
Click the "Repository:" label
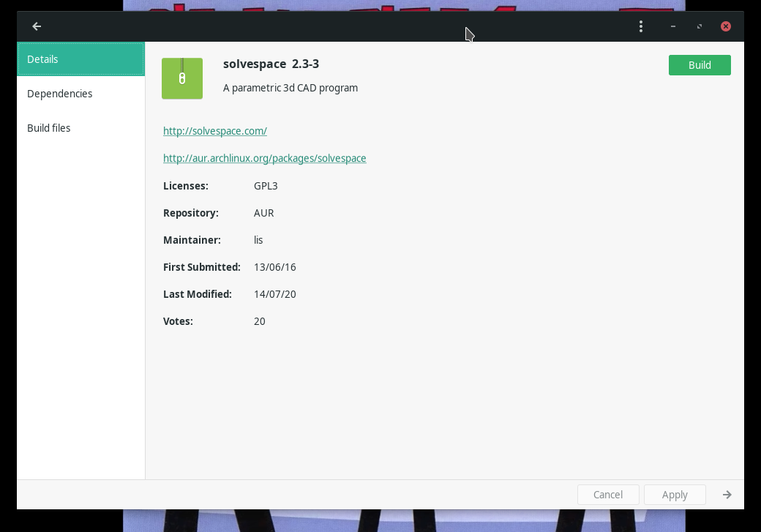pos(191,213)
